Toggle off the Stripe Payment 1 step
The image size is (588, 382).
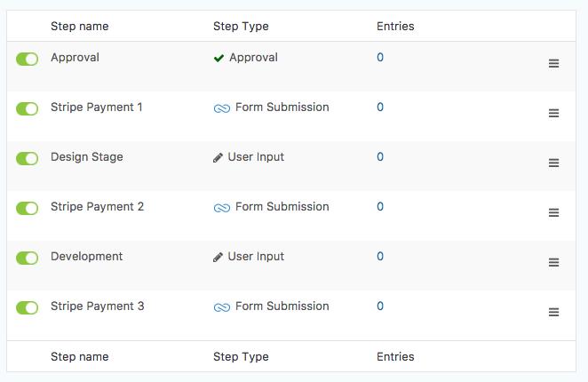click(x=28, y=109)
